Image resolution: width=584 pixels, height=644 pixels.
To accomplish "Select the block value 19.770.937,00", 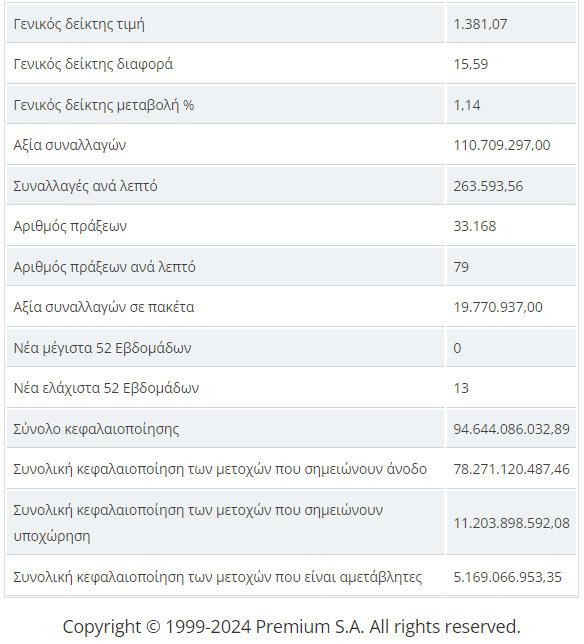I will (498, 307).
